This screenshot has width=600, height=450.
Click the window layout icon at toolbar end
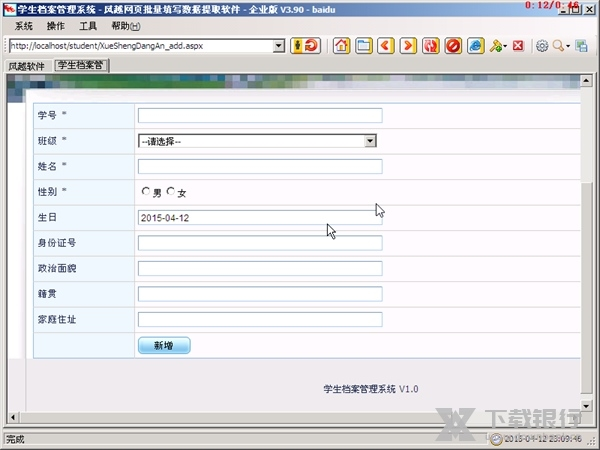coord(581,46)
